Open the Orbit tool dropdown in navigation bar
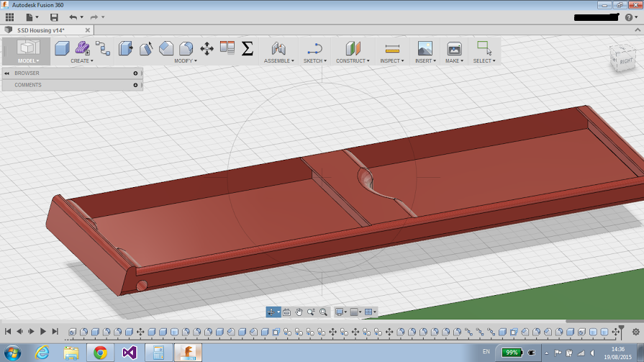The height and width of the screenshot is (362, 644). point(278,312)
